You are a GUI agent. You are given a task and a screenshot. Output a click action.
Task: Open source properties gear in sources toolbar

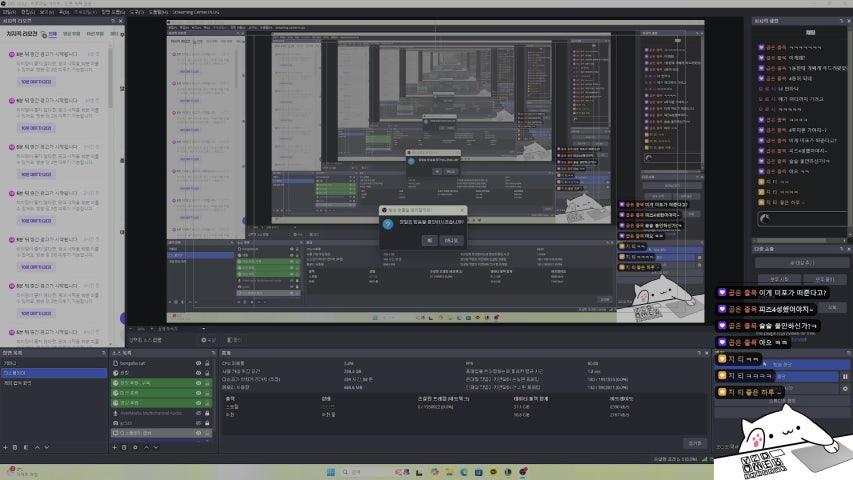135,447
